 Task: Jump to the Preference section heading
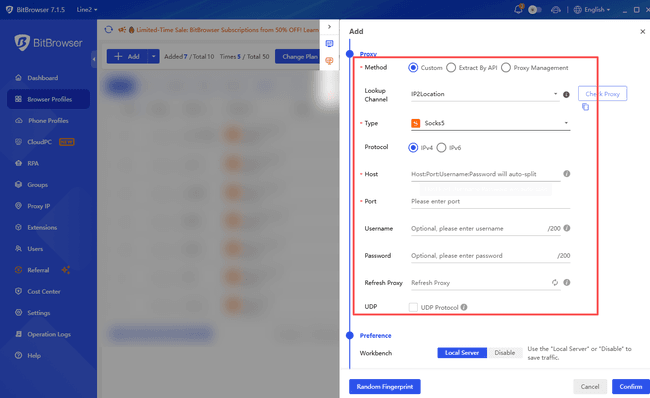pos(375,335)
